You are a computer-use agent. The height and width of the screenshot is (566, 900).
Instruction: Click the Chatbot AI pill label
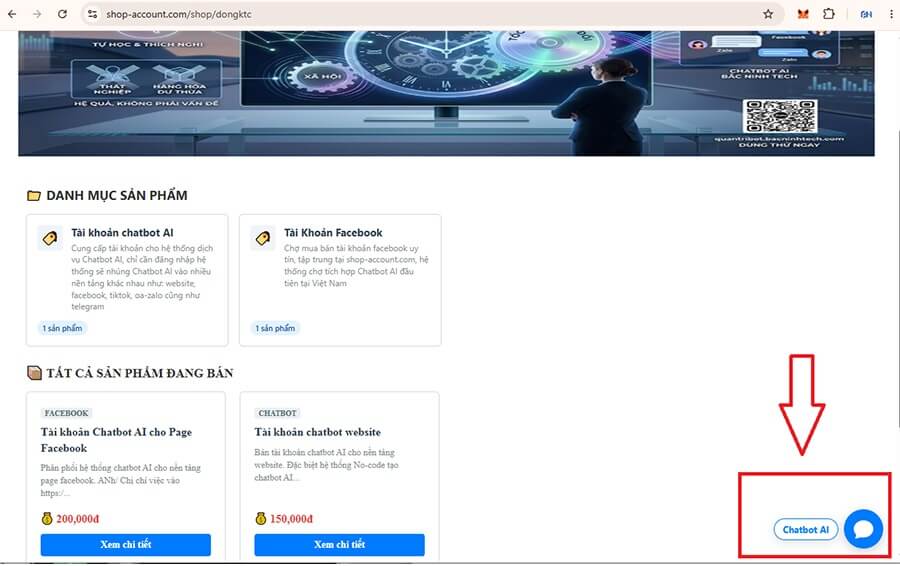pos(806,529)
